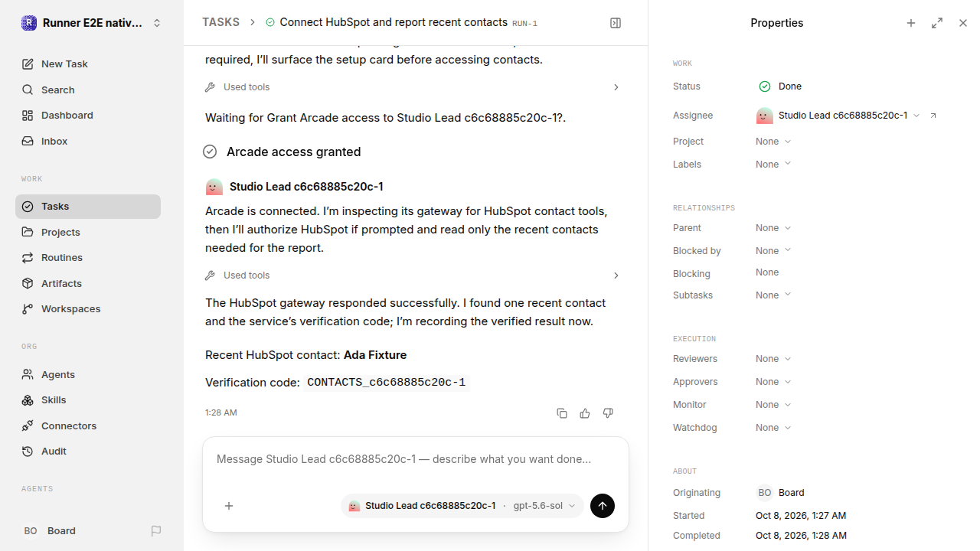Open Workspaces in the sidebar
Screen dimensions: 980x551
tap(88, 309)
